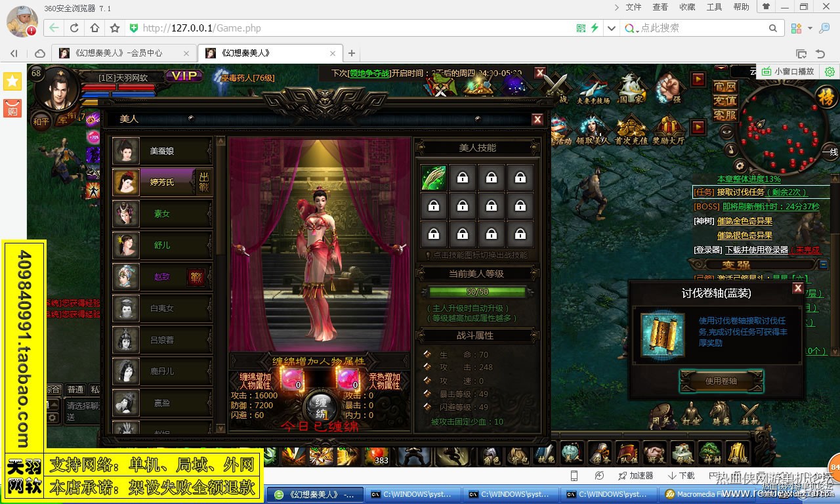Expand top activity row with arrow button

[698, 79]
